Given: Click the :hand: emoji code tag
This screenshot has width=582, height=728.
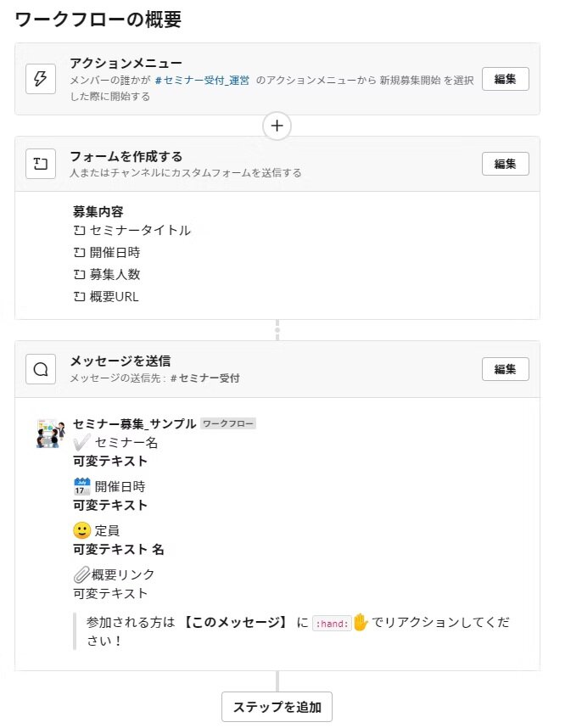Looking at the screenshot, I should pos(332,623).
